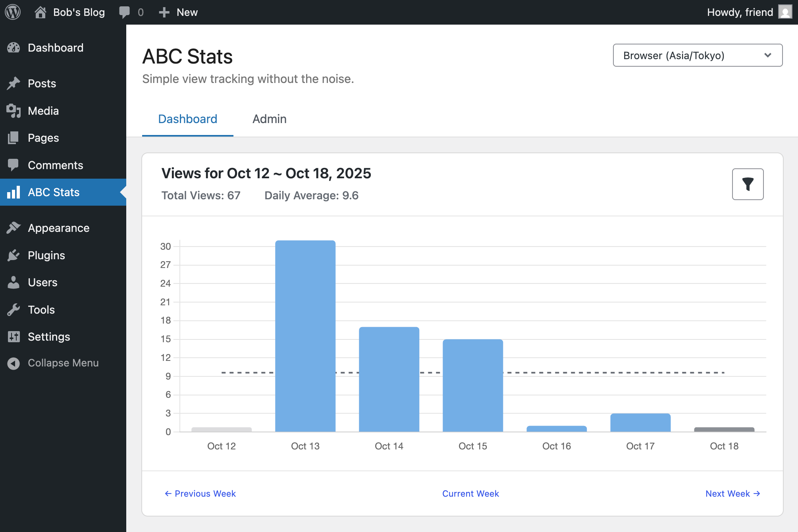Image resolution: width=798 pixels, height=532 pixels.
Task: Open the filter options on the Views chart
Action: [x=748, y=184]
